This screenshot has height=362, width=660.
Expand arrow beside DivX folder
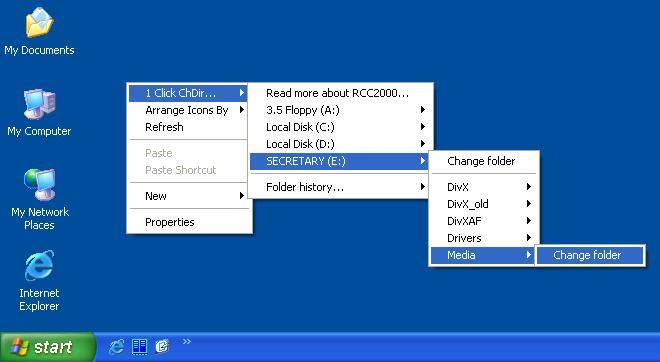[x=529, y=186]
